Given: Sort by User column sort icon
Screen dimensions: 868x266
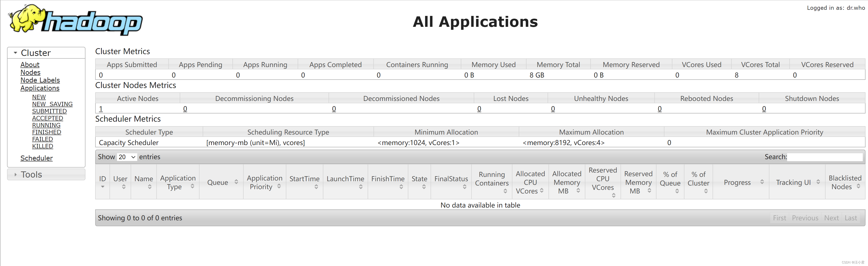Looking at the screenshot, I should [124, 187].
